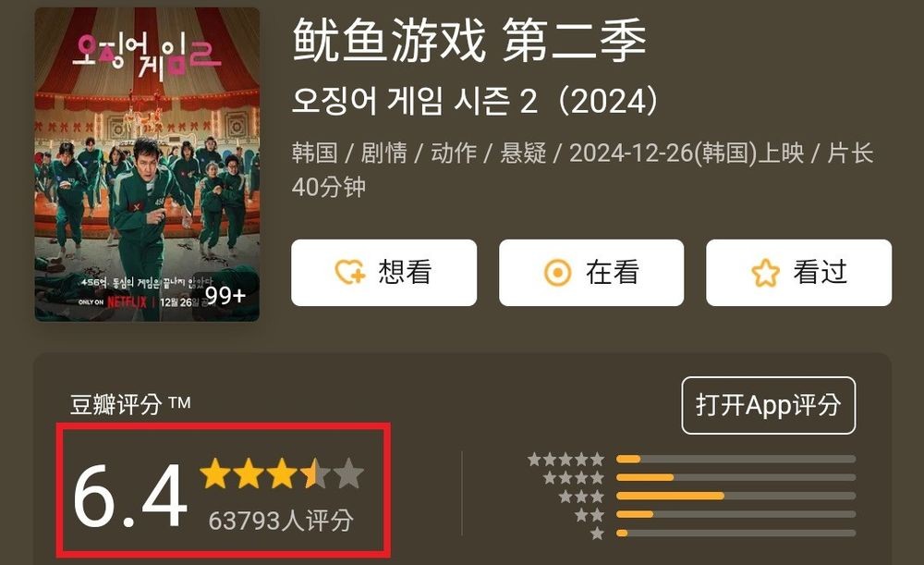Tap the 99+ badge on poster
This screenshot has height=565, width=924.
[225, 295]
